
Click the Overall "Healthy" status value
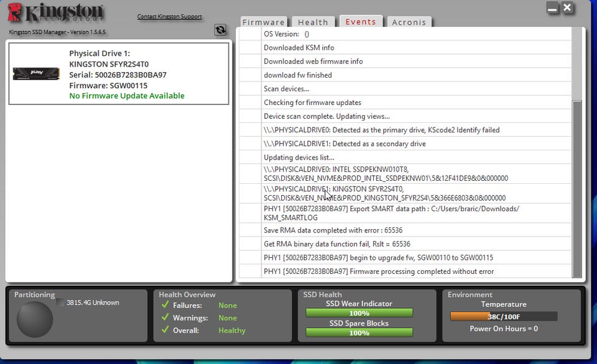[x=232, y=330]
